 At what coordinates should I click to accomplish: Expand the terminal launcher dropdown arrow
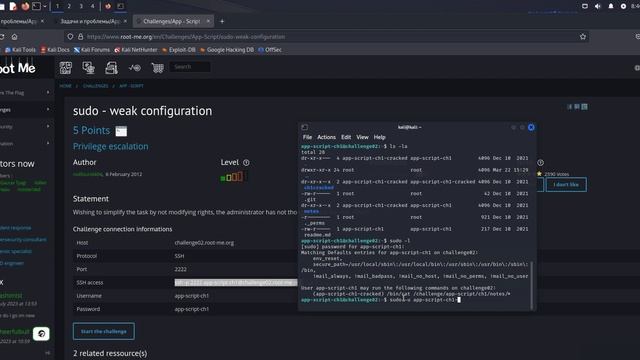(x=45, y=6)
